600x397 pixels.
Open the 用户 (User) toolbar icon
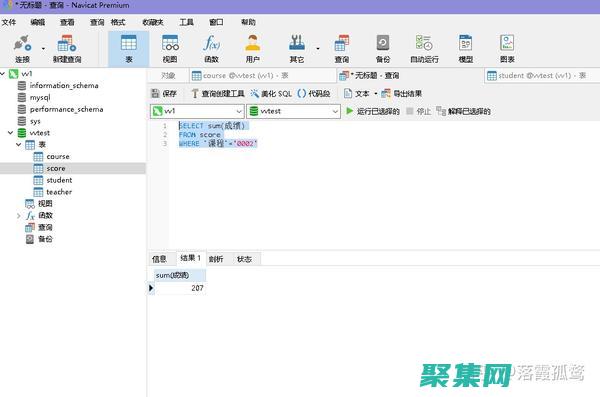(x=253, y=49)
